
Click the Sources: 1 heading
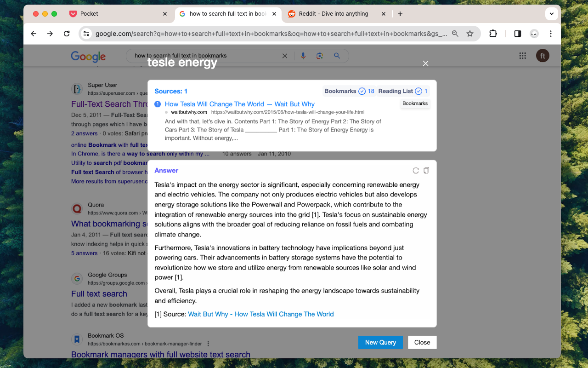(171, 91)
